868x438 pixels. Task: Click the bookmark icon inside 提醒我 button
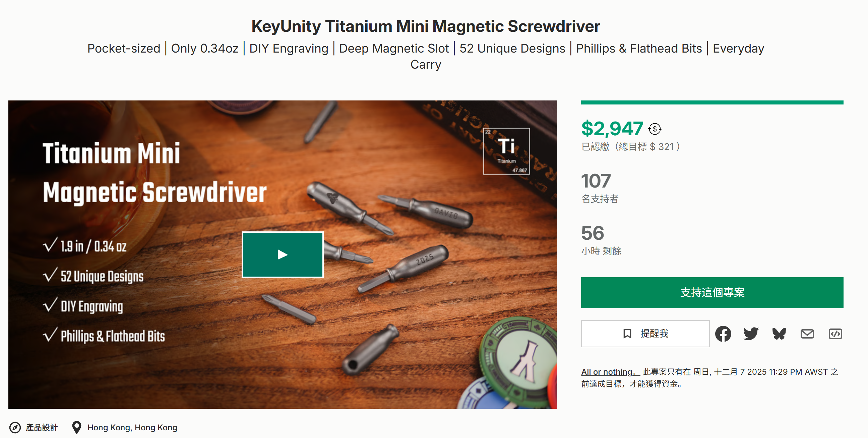click(x=626, y=334)
